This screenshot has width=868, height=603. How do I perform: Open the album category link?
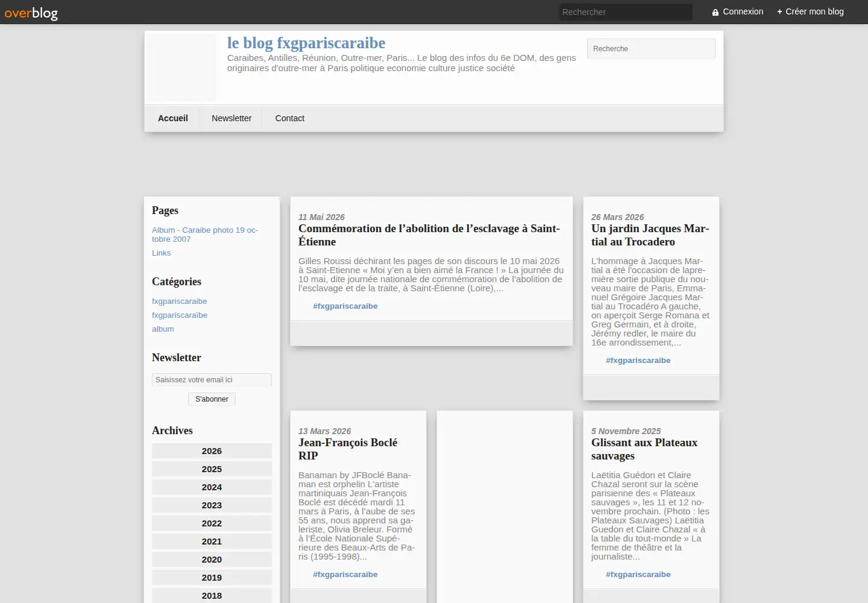click(x=163, y=329)
